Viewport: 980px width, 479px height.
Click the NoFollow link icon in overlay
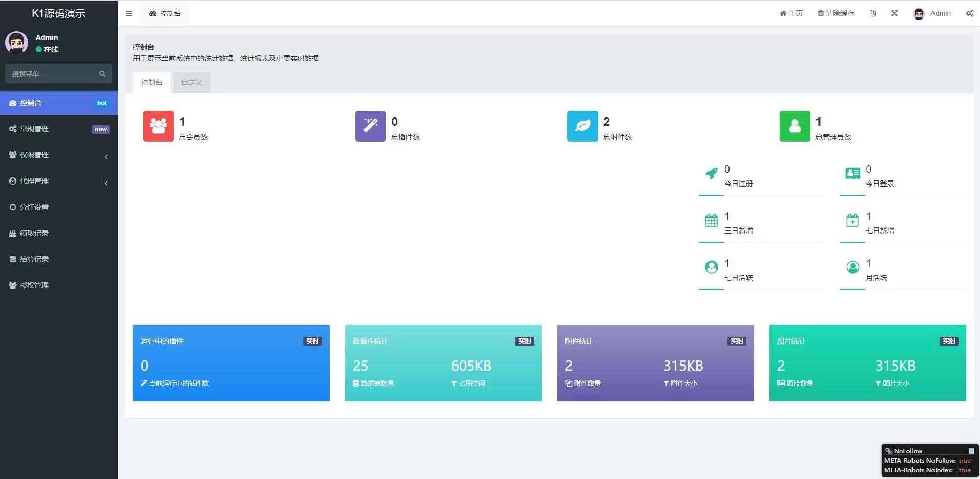(x=889, y=451)
